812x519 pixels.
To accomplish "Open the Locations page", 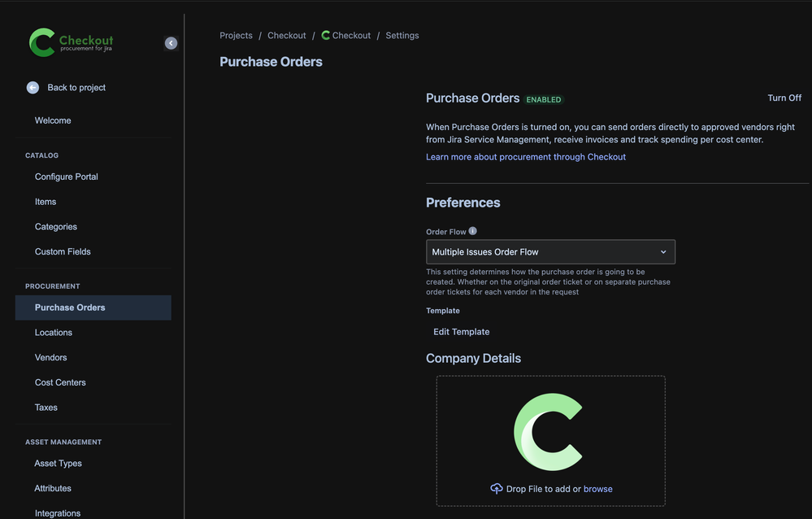I will (x=54, y=333).
